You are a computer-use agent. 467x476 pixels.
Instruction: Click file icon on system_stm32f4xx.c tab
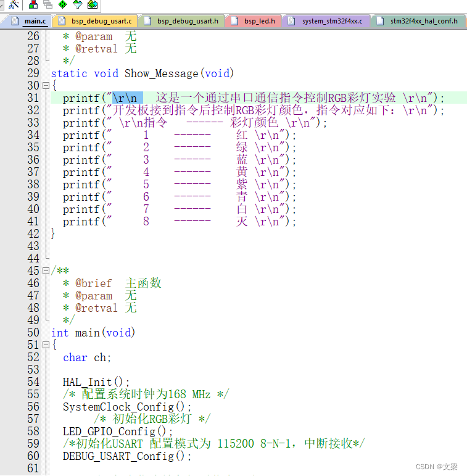[291, 21]
